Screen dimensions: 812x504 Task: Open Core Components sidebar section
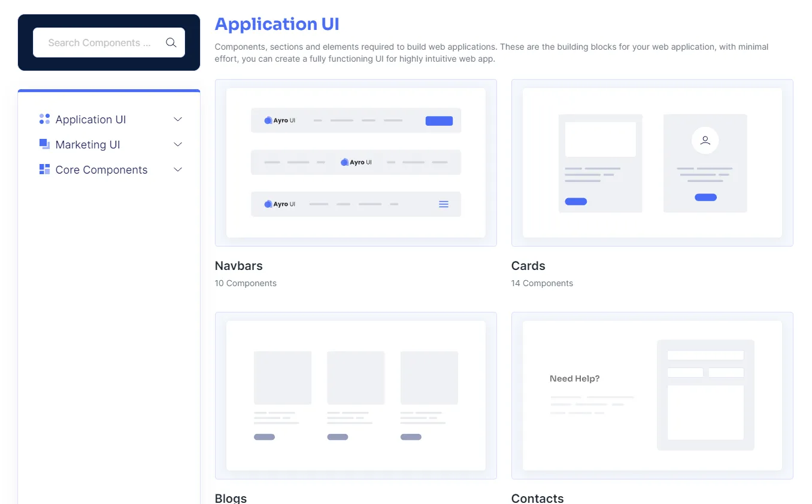(101, 169)
